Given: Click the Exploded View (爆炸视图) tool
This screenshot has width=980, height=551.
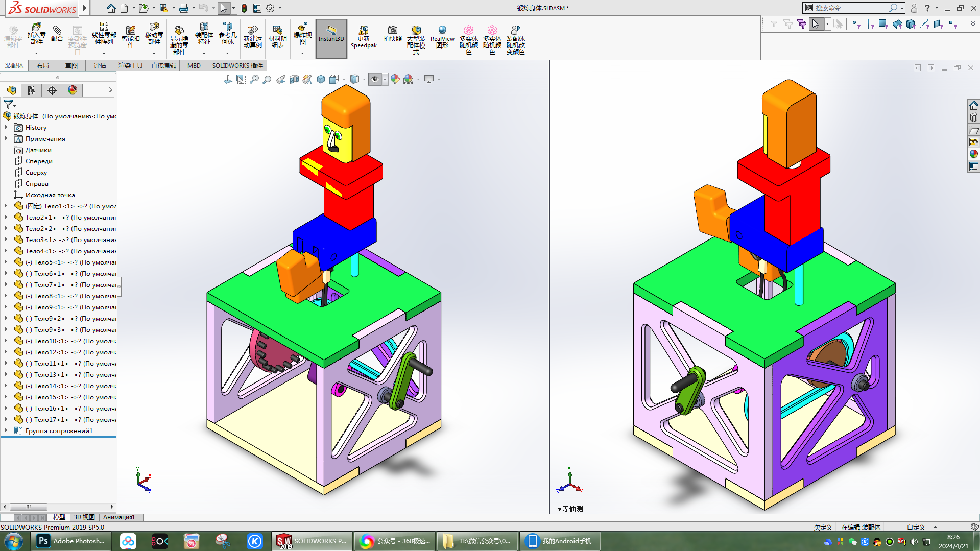Looking at the screenshot, I should tap(302, 34).
